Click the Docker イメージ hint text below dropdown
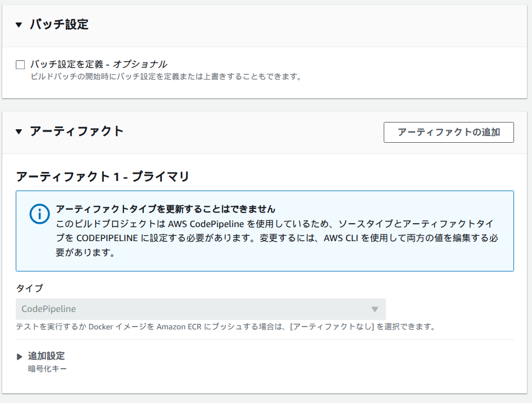532x403 pixels. [225, 327]
